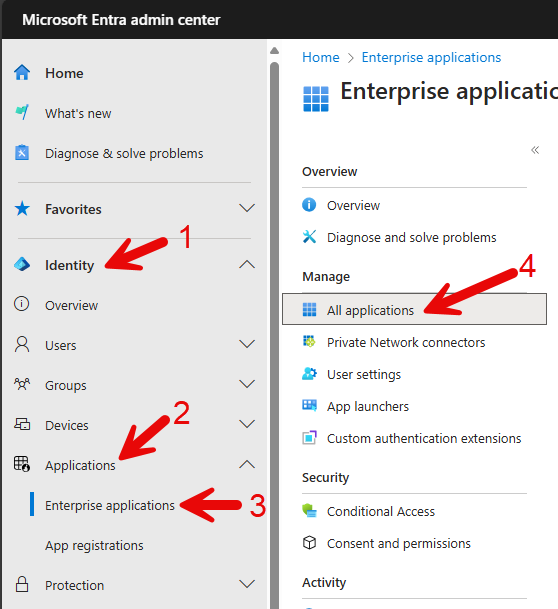Collapse the blade menu with double chevron
The height and width of the screenshot is (609, 558).
coord(535,150)
